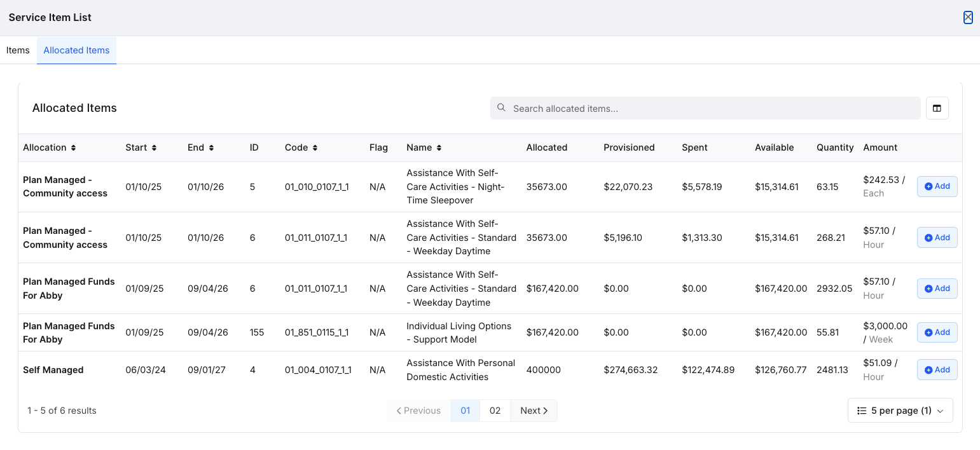Screen dimensions: 980x450
Task: Click code 01_010_0107_1_1
Action: pos(317,187)
